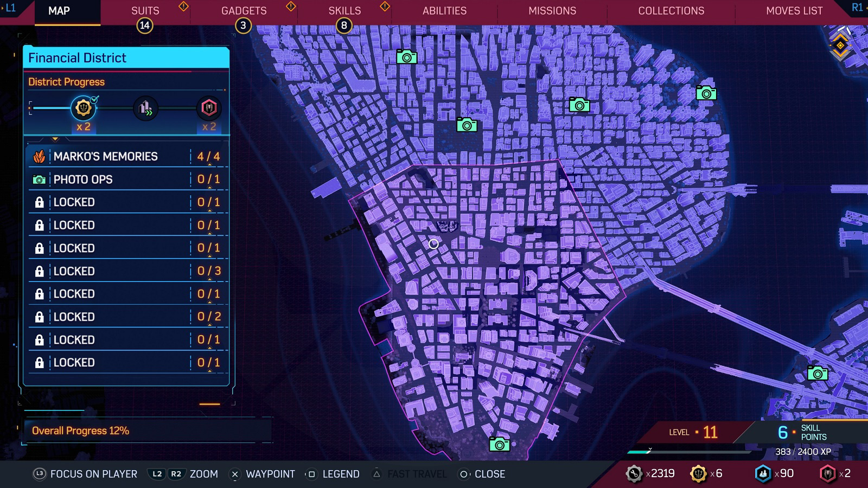Click the x 2 label under the hexagon progress node

coord(209,127)
